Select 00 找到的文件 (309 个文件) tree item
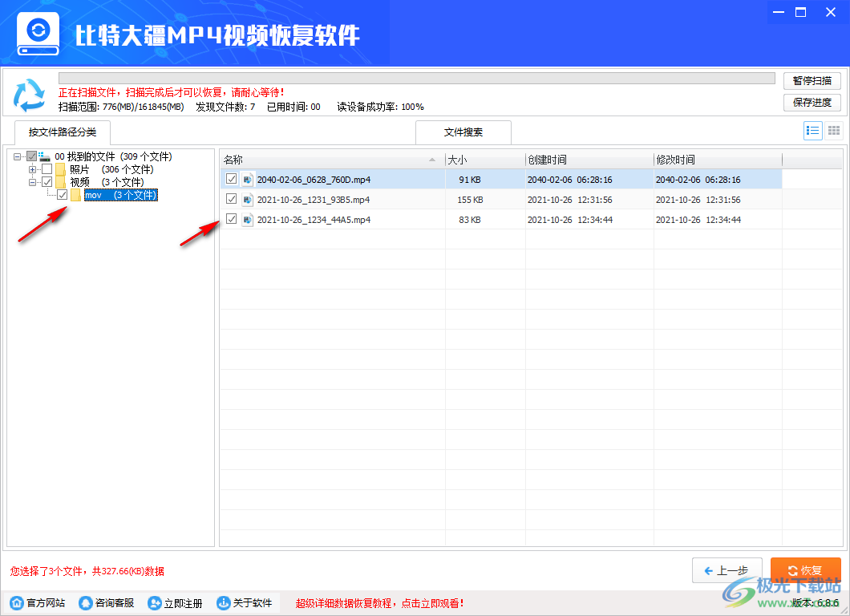850x616 pixels. [x=113, y=156]
